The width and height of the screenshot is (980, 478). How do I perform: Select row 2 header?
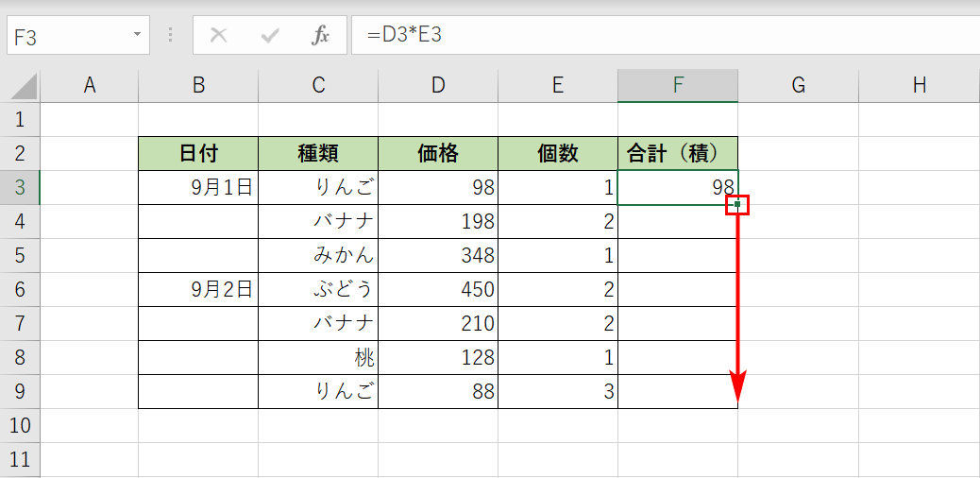[20, 153]
